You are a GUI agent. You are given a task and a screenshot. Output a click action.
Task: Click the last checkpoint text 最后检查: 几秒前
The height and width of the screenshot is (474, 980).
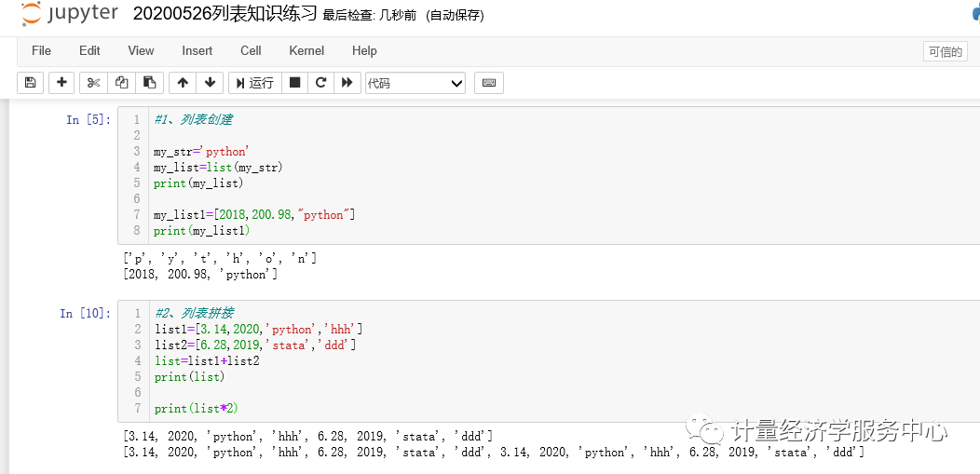click(371, 16)
